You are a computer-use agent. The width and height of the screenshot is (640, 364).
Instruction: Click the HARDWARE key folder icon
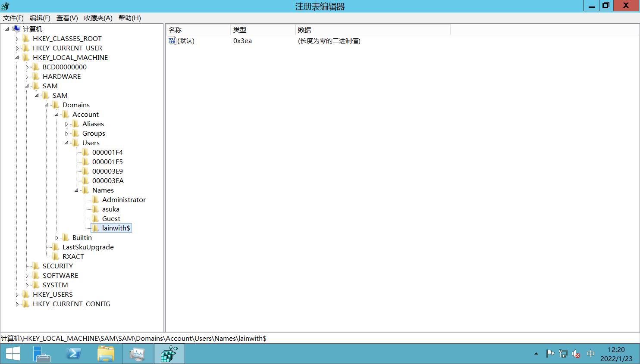[x=36, y=76]
